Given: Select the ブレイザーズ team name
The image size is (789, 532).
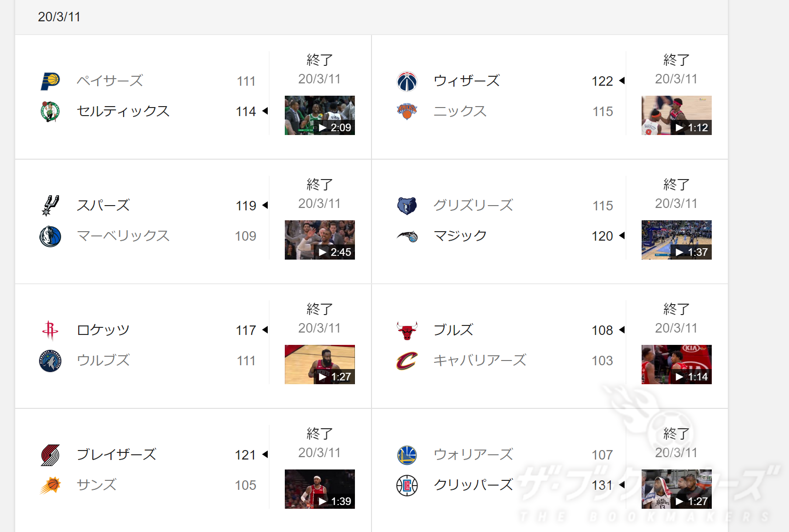Looking at the screenshot, I should [117, 454].
